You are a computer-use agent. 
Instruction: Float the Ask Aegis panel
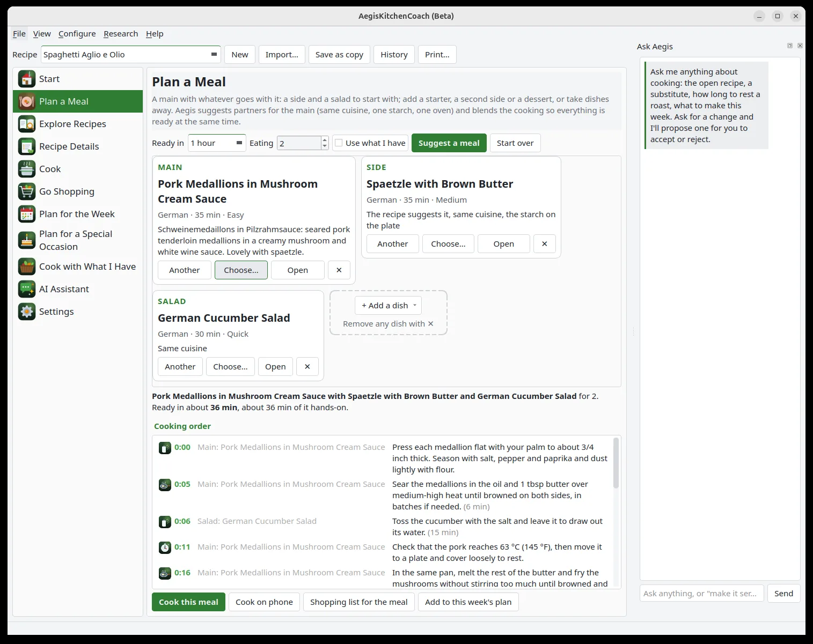[790, 46]
